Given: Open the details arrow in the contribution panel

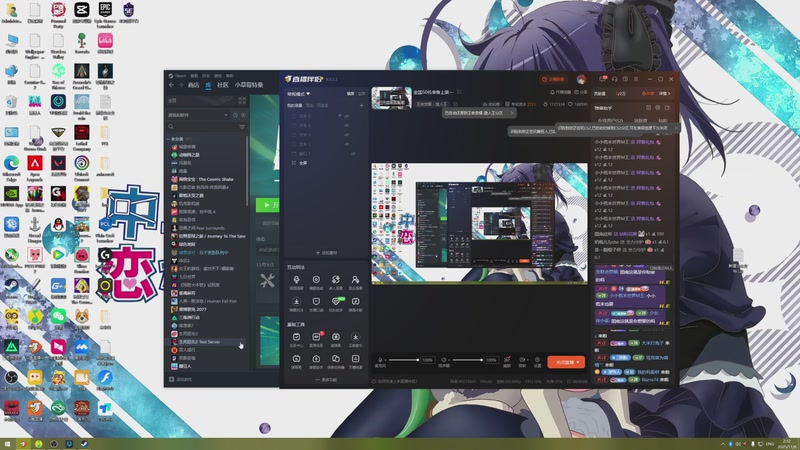Looking at the screenshot, I should pyautogui.click(x=664, y=93).
